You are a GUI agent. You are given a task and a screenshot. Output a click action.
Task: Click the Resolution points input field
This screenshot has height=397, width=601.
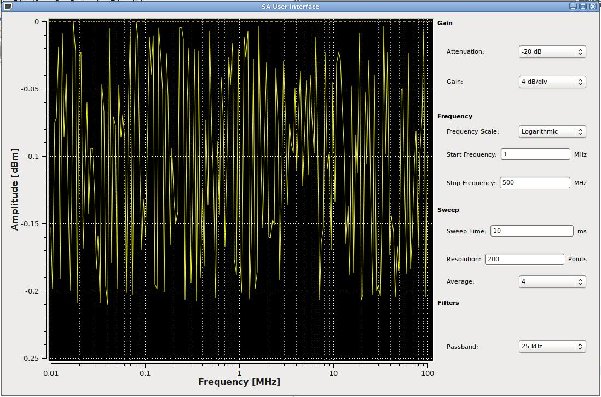pos(525,259)
